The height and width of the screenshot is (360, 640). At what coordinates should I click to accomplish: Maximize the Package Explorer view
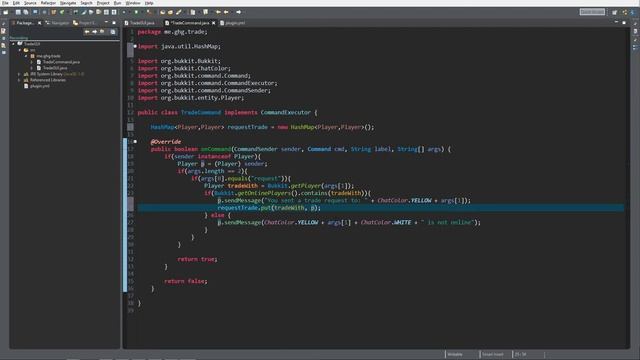(x=114, y=22)
